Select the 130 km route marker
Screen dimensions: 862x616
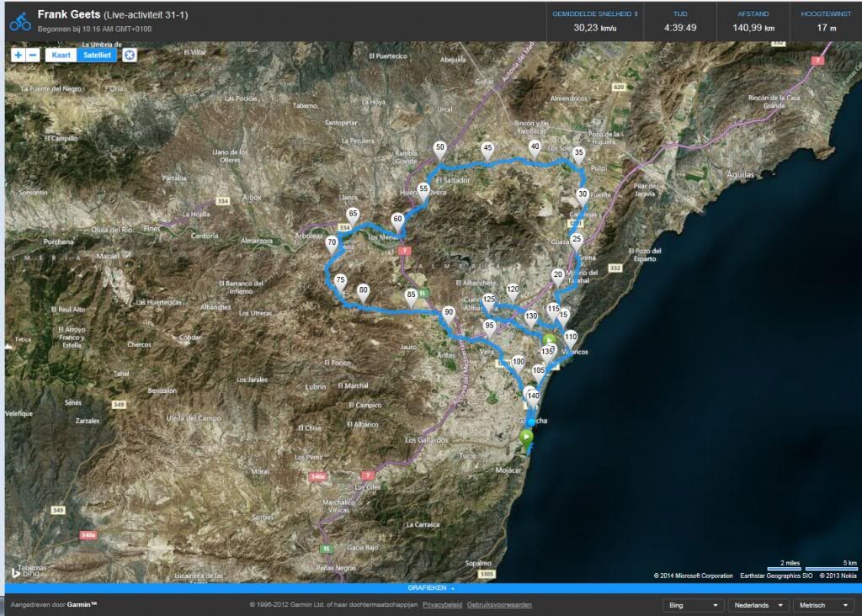pos(531,318)
